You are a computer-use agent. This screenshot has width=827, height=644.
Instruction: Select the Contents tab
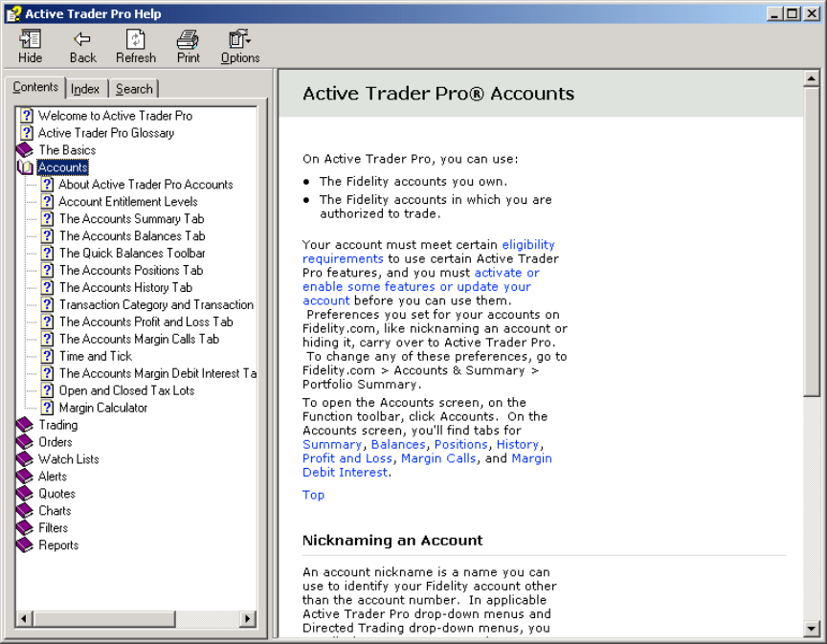[35, 87]
